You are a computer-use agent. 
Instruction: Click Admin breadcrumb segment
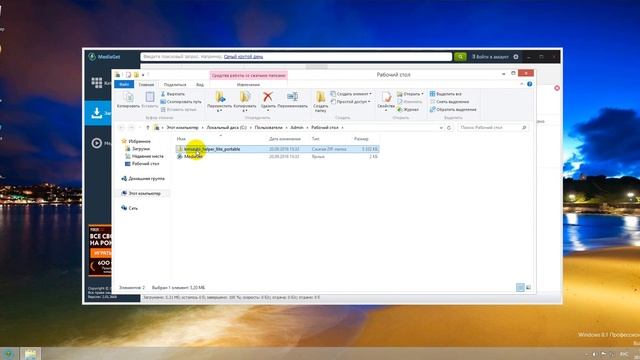tap(297, 128)
